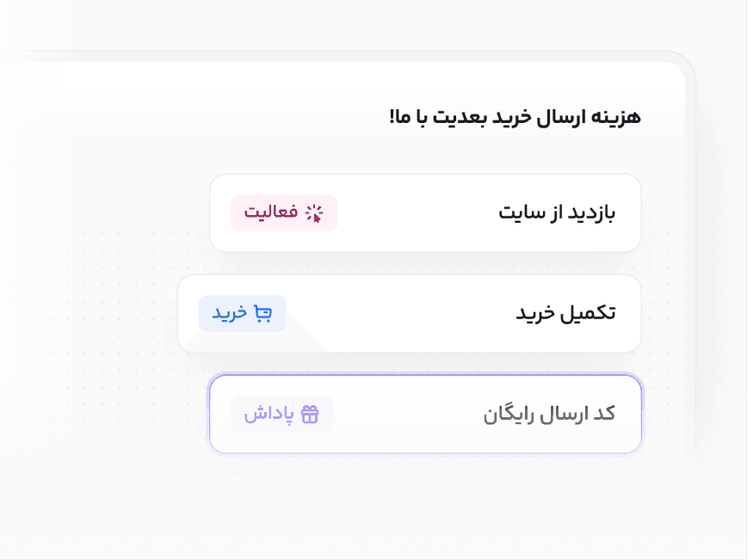Click the کد ارسال رایگان label text
The height and width of the screenshot is (560, 747).
(549, 415)
